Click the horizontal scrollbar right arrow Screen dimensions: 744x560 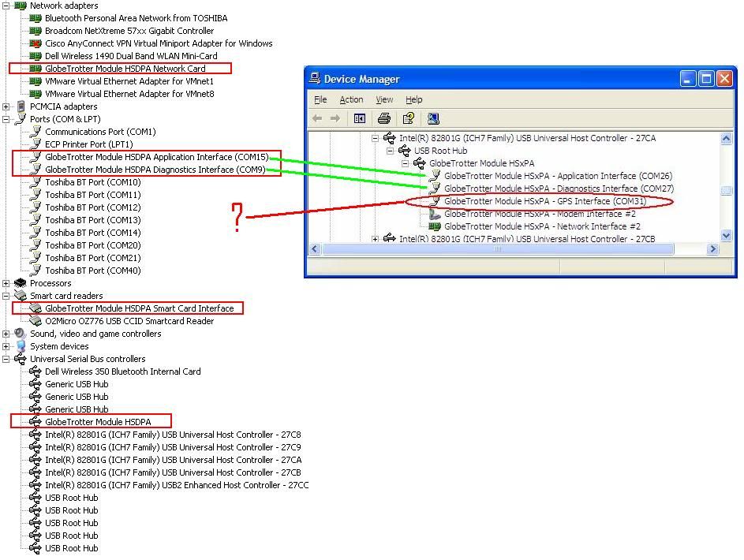pyautogui.click(x=712, y=249)
